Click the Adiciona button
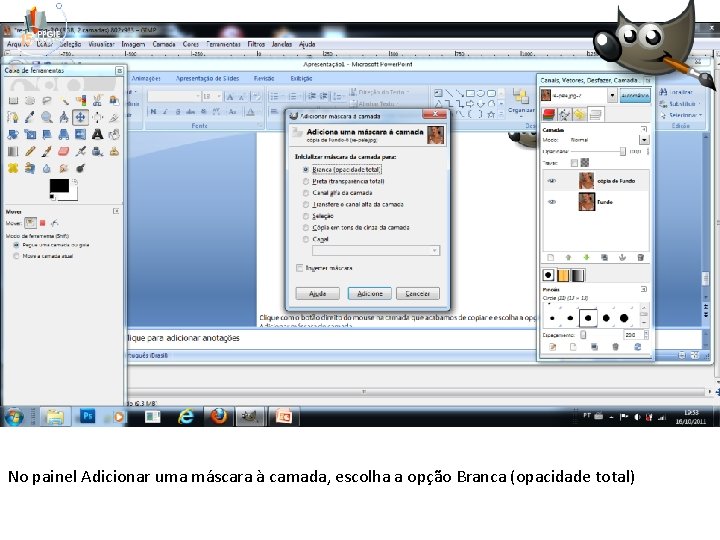 pos(370,293)
